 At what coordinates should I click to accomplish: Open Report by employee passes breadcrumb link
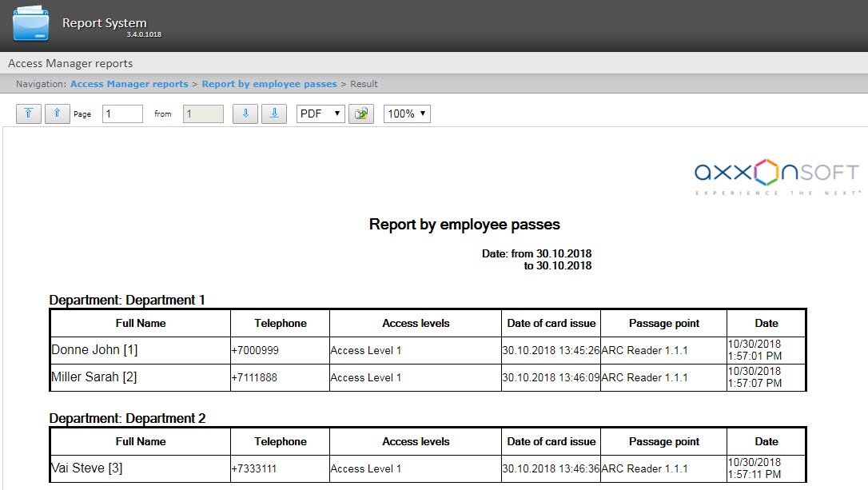coord(269,84)
